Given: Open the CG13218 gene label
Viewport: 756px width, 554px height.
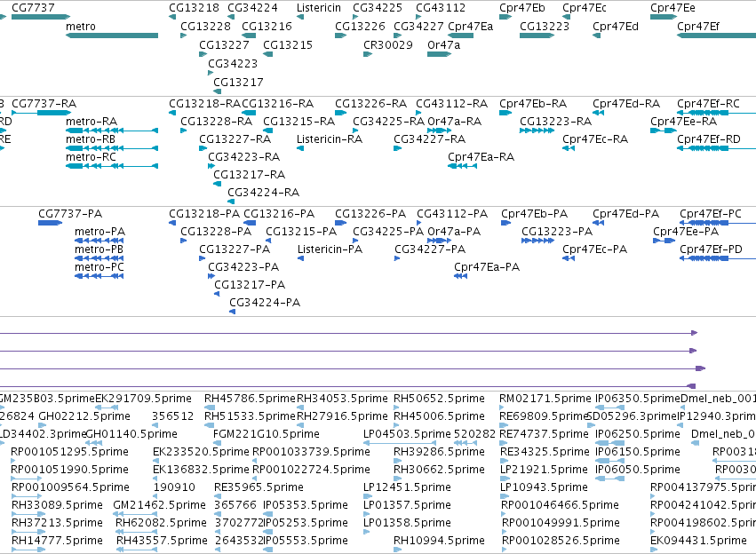Looking at the screenshot, I should (x=194, y=8).
